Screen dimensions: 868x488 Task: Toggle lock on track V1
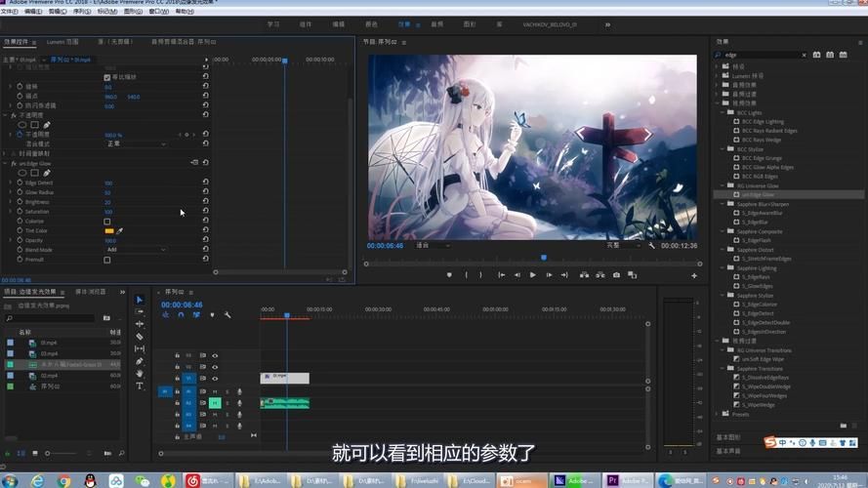coord(177,379)
